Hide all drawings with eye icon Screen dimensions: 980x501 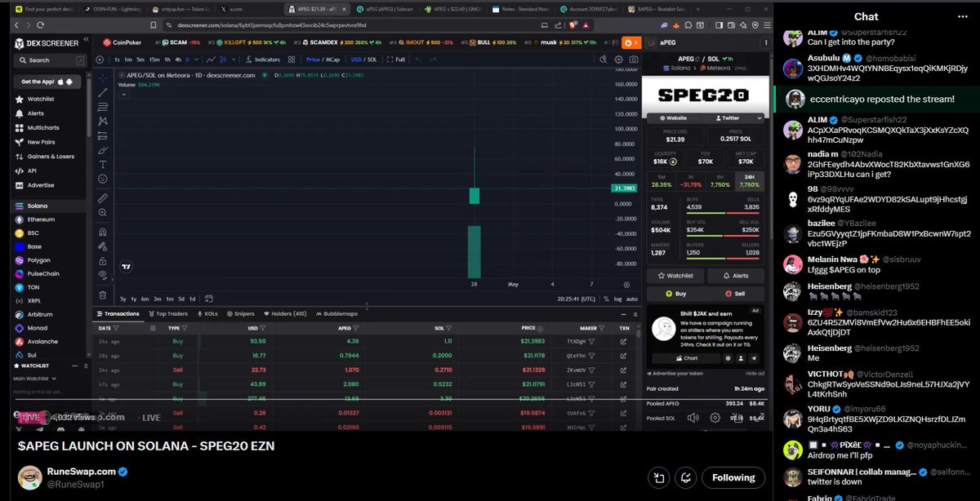coord(102,274)
